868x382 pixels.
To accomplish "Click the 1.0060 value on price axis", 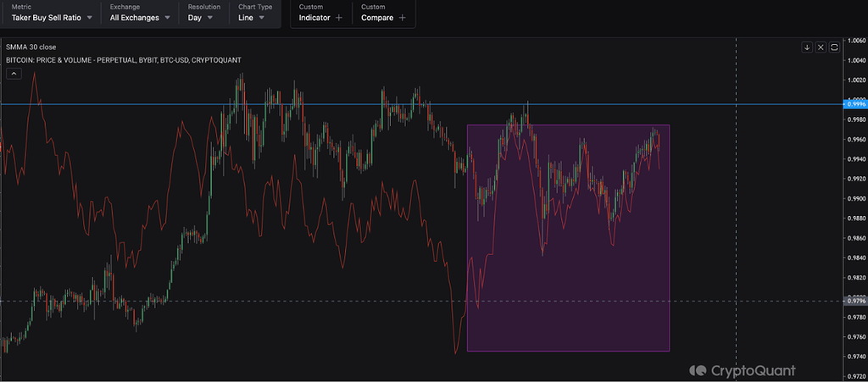I will [855, 40].
